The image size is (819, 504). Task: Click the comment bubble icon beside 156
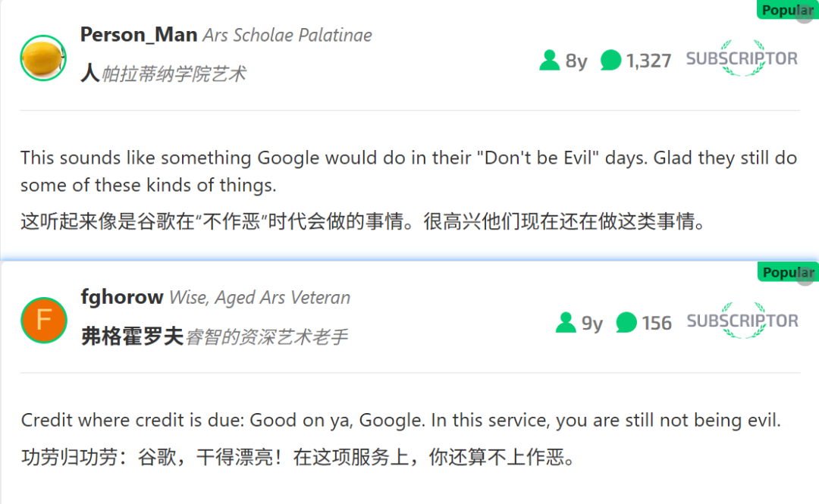point(626,323)
